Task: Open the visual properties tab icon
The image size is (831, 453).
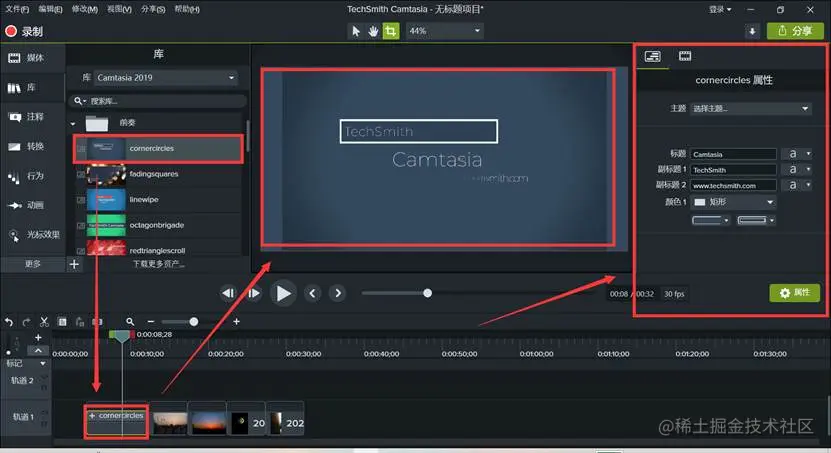Action: (x=652, y=56)
